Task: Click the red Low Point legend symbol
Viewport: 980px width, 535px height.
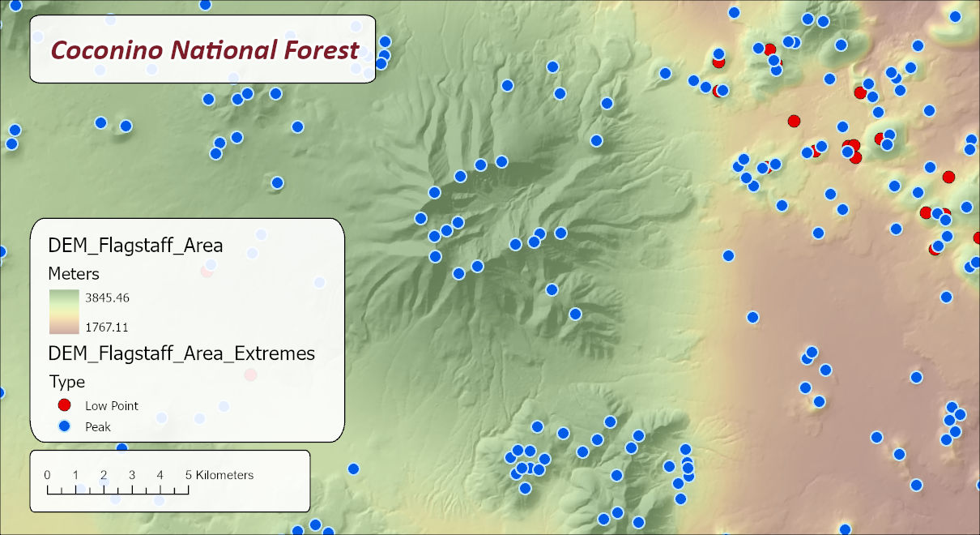Action: click(65, 405)
